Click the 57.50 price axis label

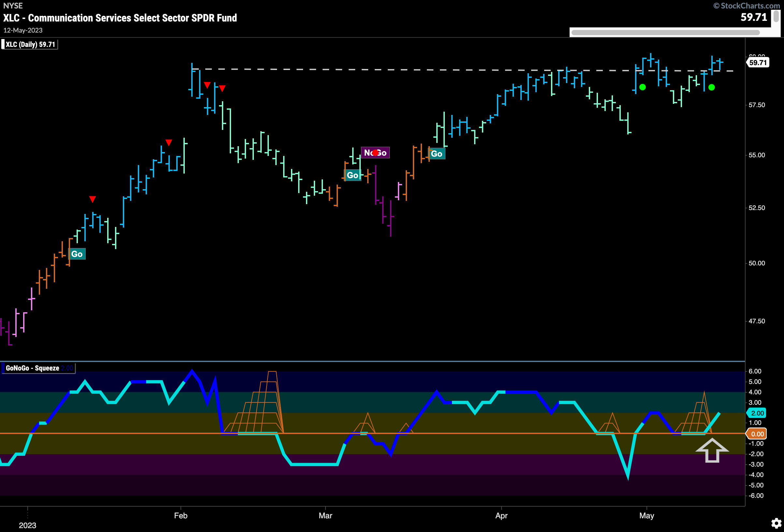757,105
